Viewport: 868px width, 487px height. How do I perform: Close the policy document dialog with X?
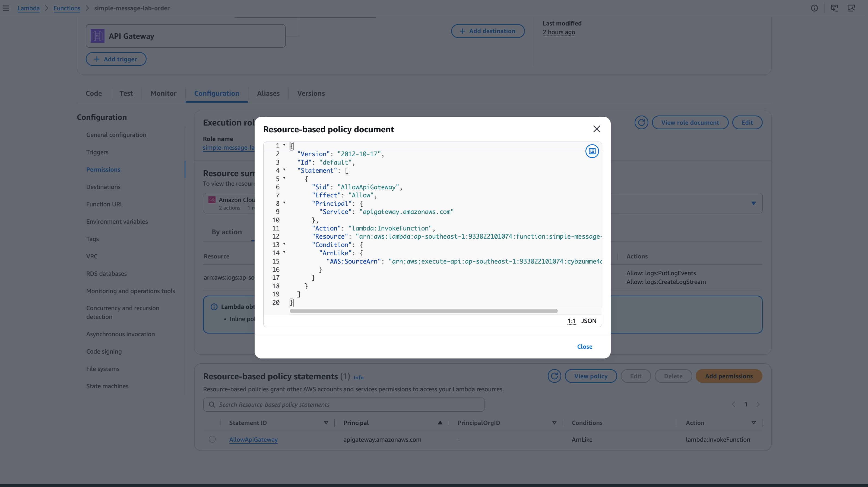coord(597,129)
